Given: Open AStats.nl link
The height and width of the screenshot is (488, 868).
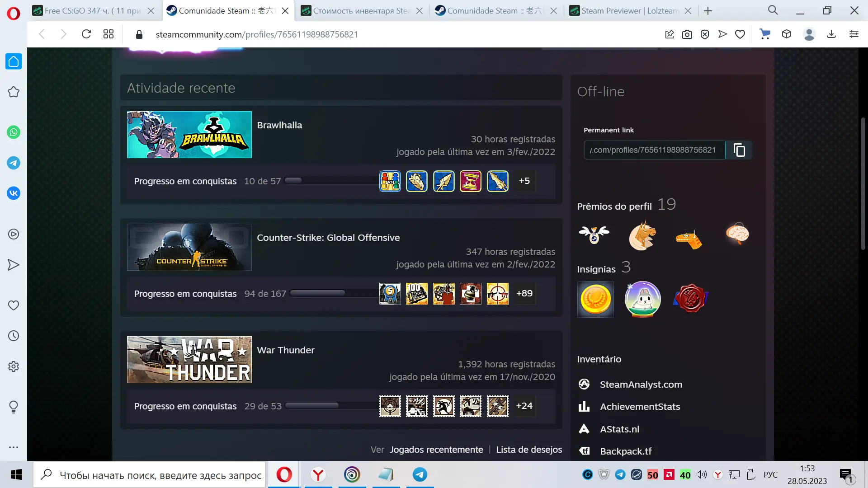Looking at the screenshot, I should (x=619, y=429).
